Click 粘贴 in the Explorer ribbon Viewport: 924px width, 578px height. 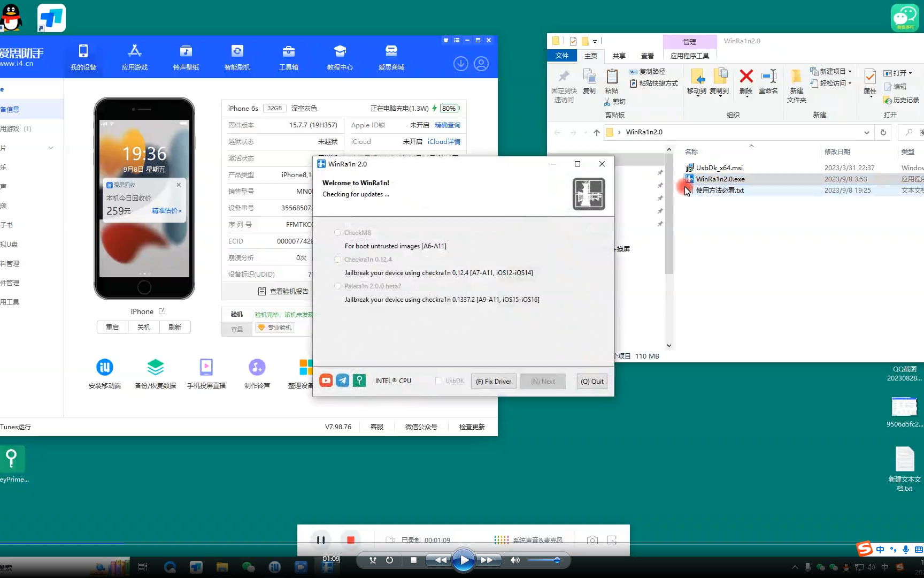pyautogui.click(x=612, y=82)
